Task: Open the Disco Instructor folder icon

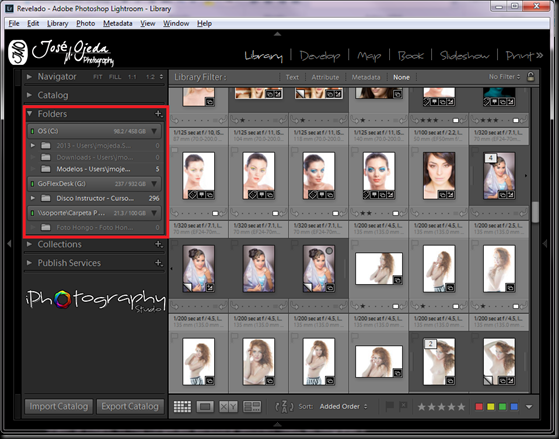Action: [x=45, y=198]
